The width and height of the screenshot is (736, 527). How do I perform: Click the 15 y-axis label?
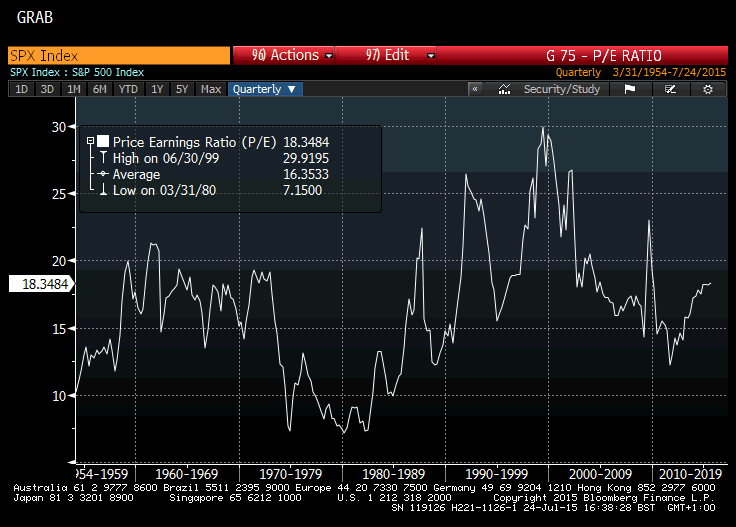(59, 329)
